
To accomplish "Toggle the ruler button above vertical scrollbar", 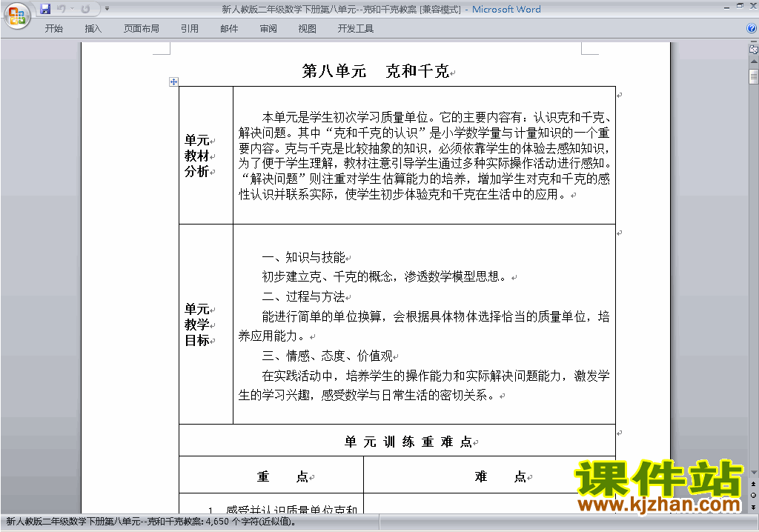I will (754, 49).
